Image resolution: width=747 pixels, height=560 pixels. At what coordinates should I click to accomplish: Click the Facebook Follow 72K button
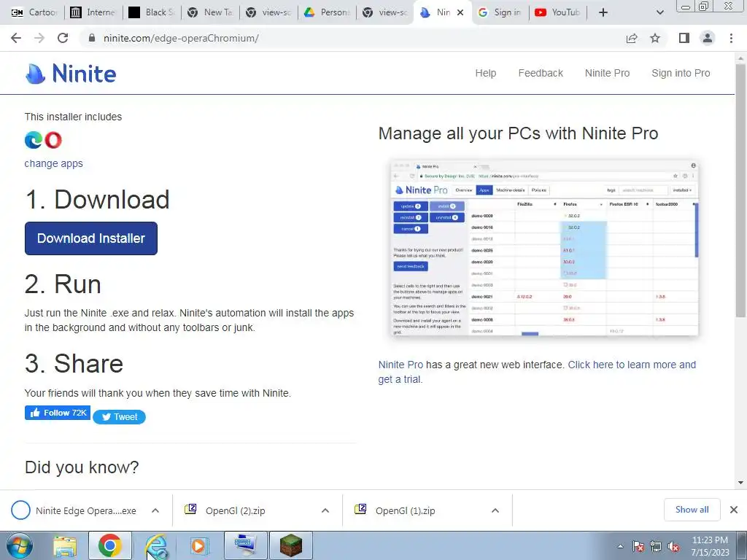[x=58, y=413]
